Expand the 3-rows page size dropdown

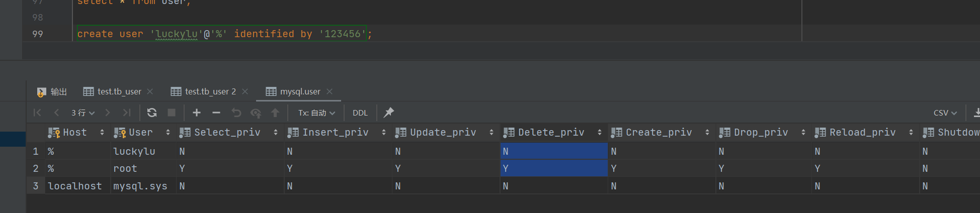tap(83, 113)
